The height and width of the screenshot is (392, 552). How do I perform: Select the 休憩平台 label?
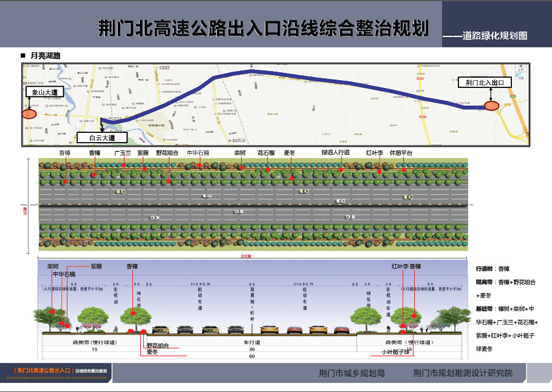(x=401, y=154)
